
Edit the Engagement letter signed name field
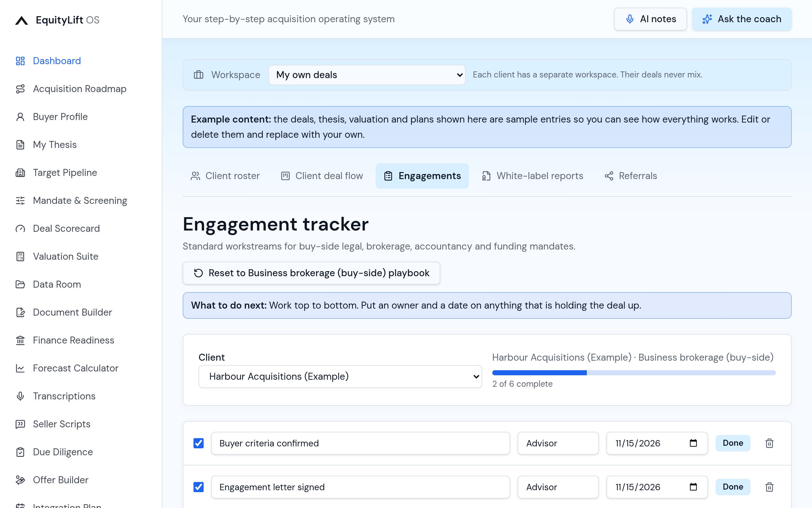[x=360, y=487]
